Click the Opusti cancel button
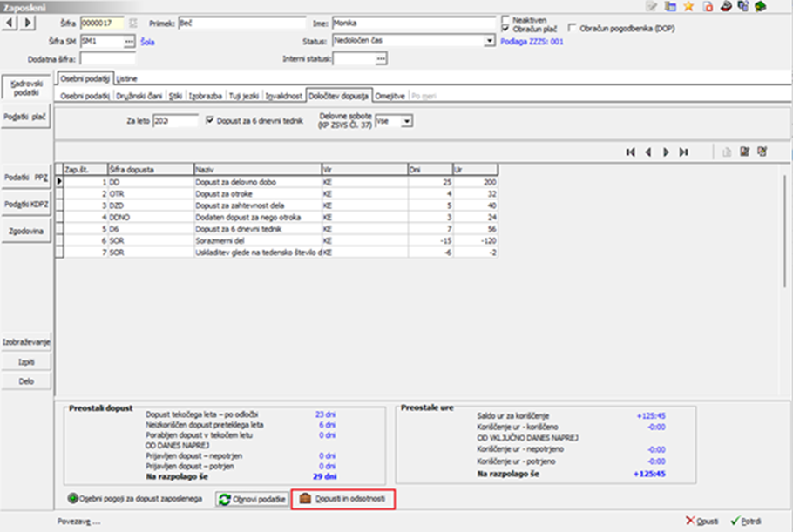The image size is (793, 532). pos(701,521)
